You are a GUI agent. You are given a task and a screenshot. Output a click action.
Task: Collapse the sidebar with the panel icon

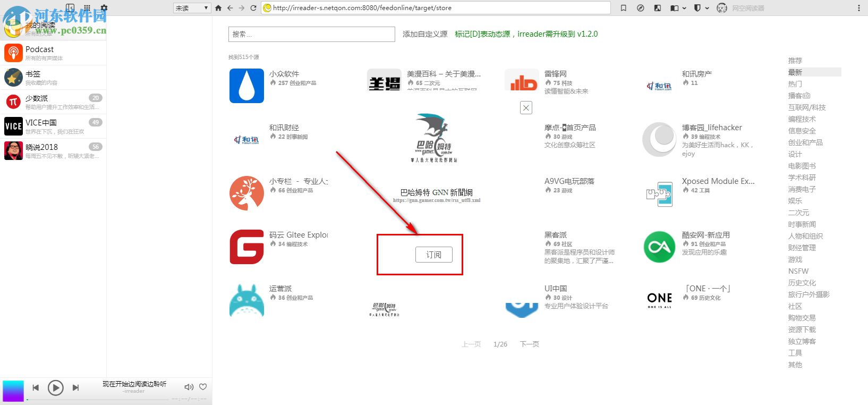coord(70,8)
